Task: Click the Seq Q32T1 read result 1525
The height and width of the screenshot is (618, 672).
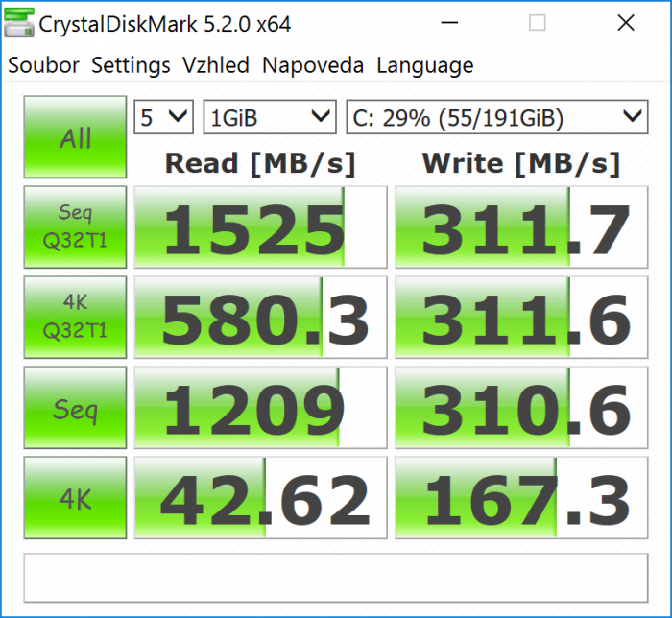Action: 260,227
